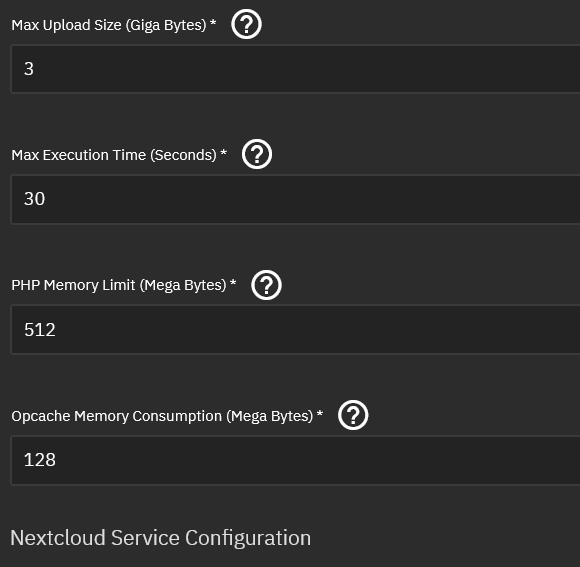Click Opcache Memory Consumption help icon
This screenshot has width=580, height=567.
pos(353,415)
